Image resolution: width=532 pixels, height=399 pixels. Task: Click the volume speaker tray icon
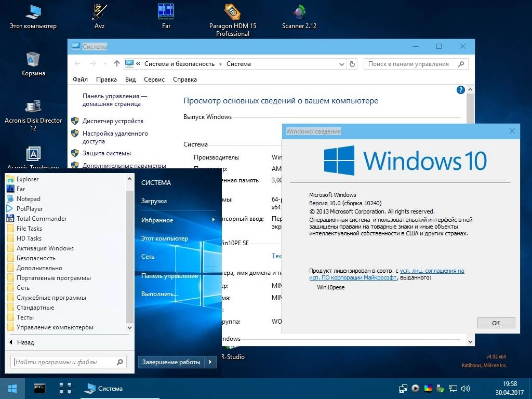(465, 389)
